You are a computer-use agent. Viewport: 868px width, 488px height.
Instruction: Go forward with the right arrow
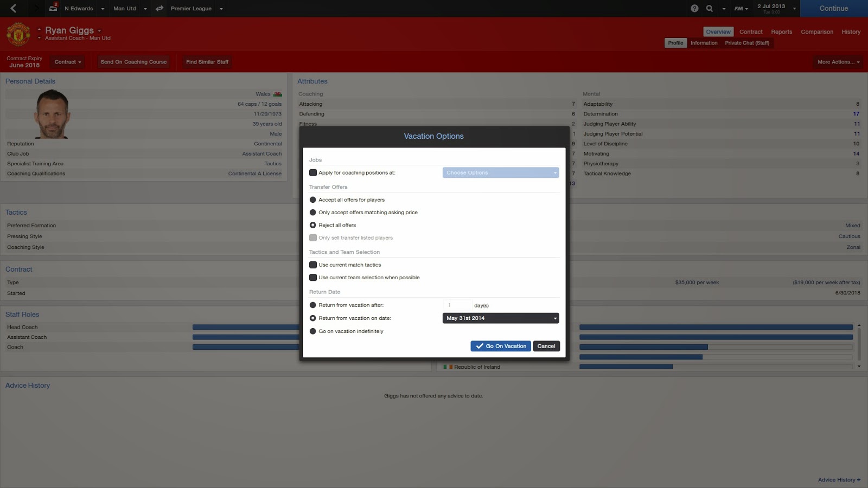point(36,8)
